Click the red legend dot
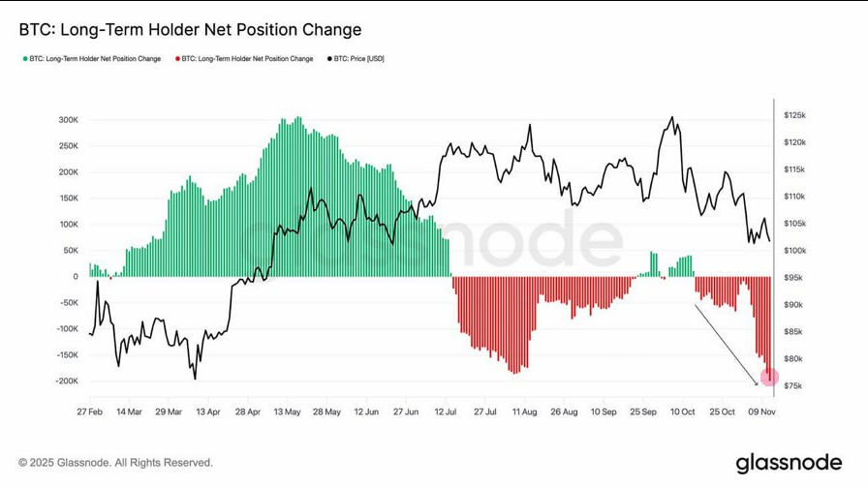 [x=177, y=59]
